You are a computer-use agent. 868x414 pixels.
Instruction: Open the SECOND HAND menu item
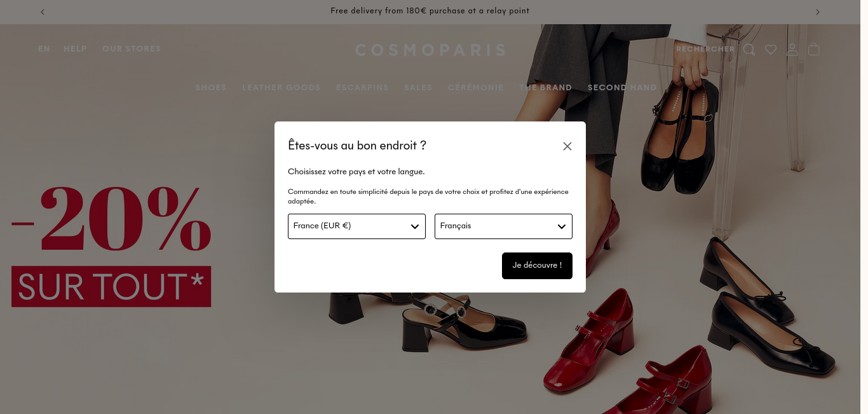[622, 88]
